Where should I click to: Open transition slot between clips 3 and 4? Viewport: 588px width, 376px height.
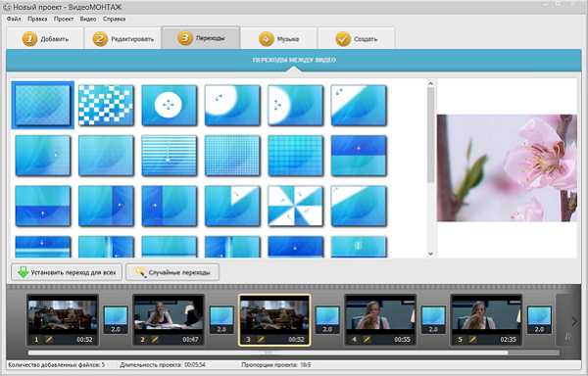pyautogui.click(x=327, y=319)
